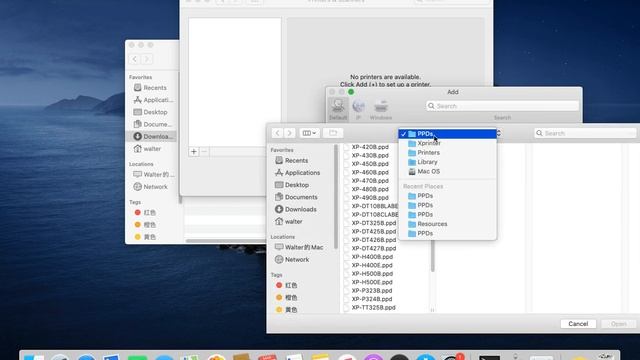Select Xprinter in the path menu
This screenshot has width=640, height=360.
click(447, 143)
